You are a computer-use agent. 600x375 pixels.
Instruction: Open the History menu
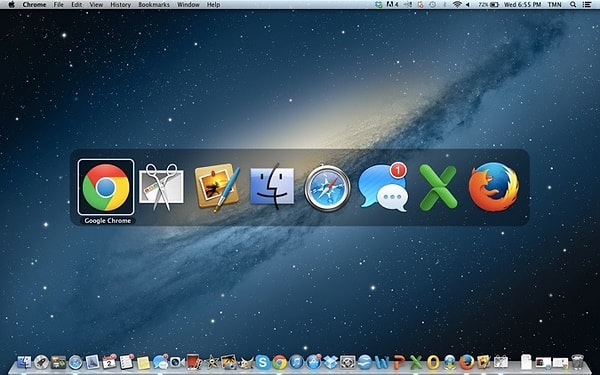click(x=121, y=5)
